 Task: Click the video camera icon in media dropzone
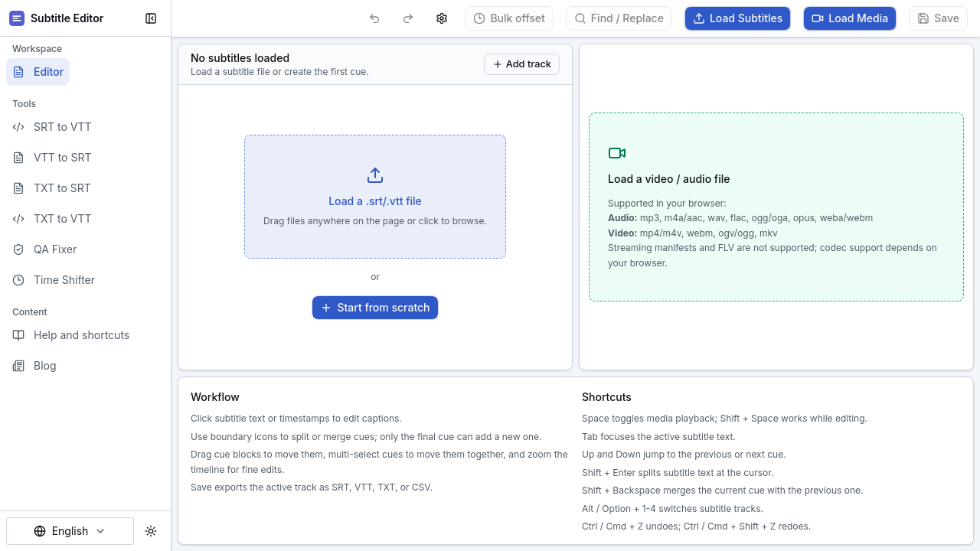point(617,153)
